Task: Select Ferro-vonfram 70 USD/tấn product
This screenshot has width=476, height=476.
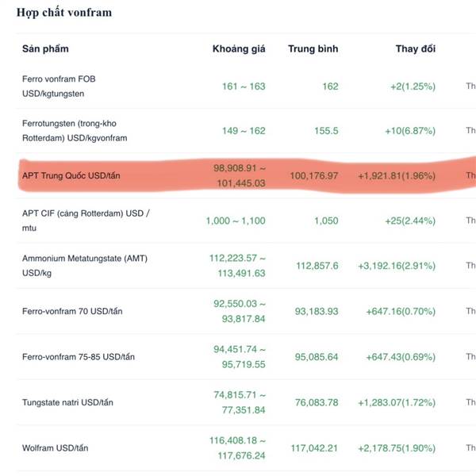Action: pos(73,311)
